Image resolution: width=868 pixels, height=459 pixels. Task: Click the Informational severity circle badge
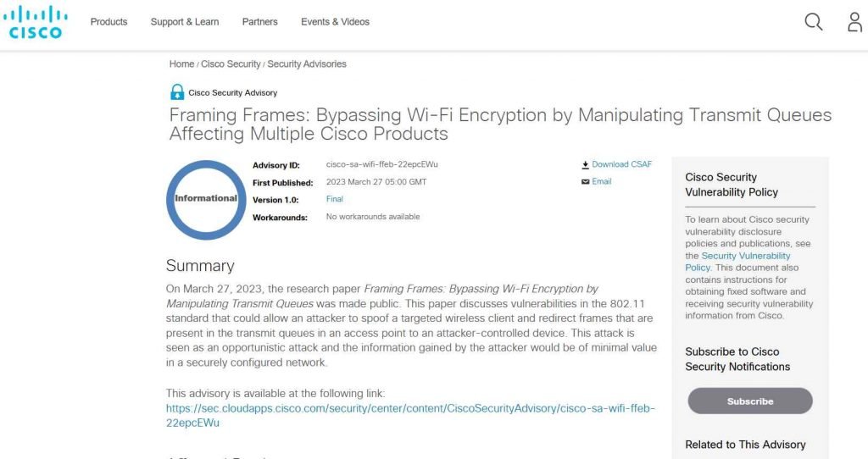point(206,200)
